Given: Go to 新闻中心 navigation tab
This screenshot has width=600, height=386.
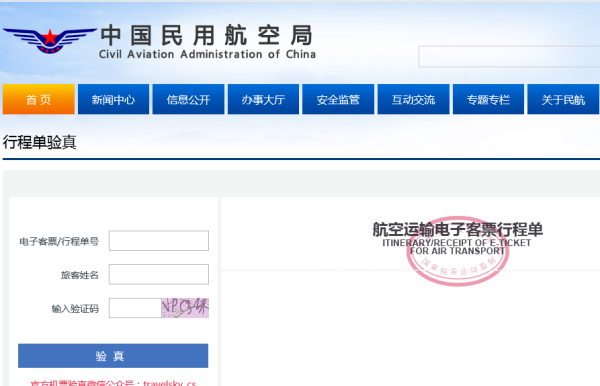Looking at the screenshot, I should (113, 99).
